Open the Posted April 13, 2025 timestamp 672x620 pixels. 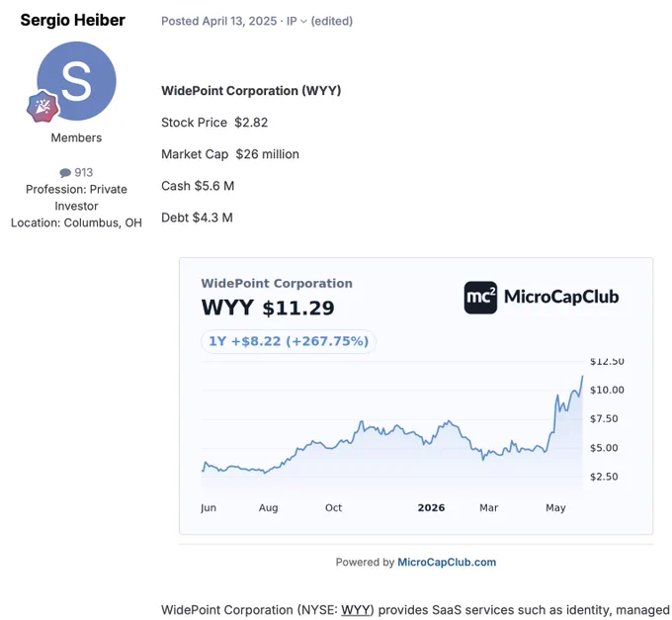click(219, 21)
